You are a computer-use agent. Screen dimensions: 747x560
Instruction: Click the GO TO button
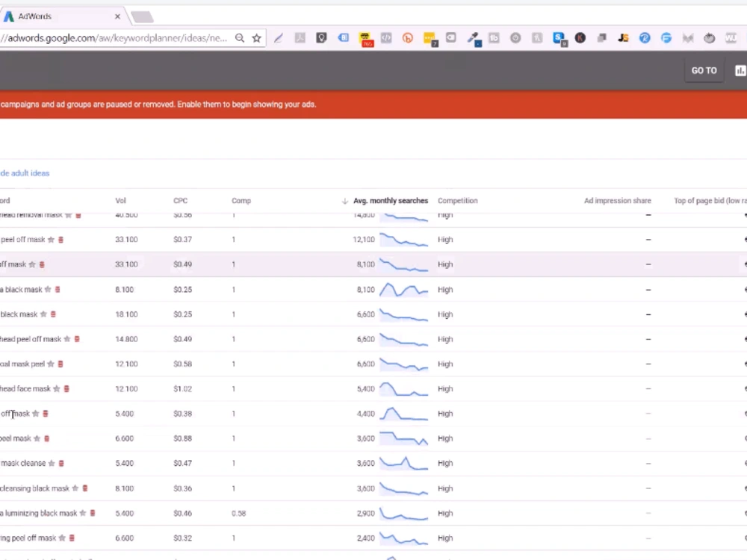click(x=704, y=70)
